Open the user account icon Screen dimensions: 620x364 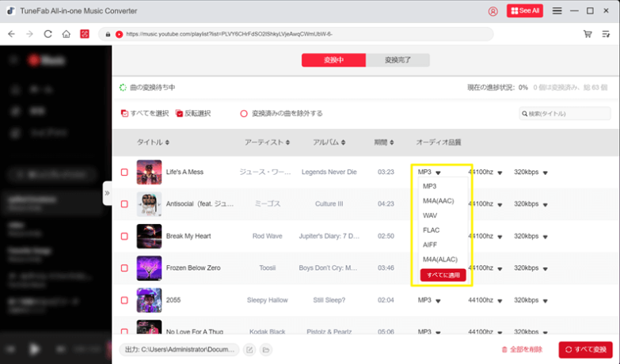click(x=493, y=11)
